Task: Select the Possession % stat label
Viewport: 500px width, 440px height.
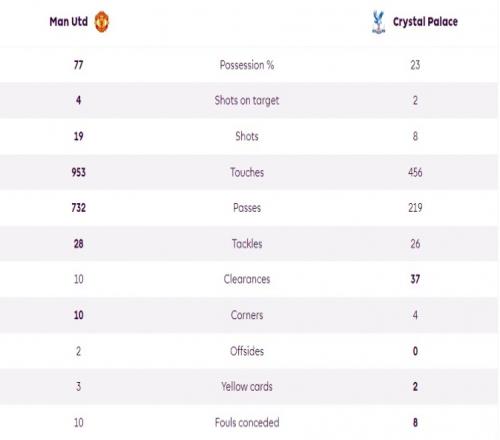Action: (247, 65)
